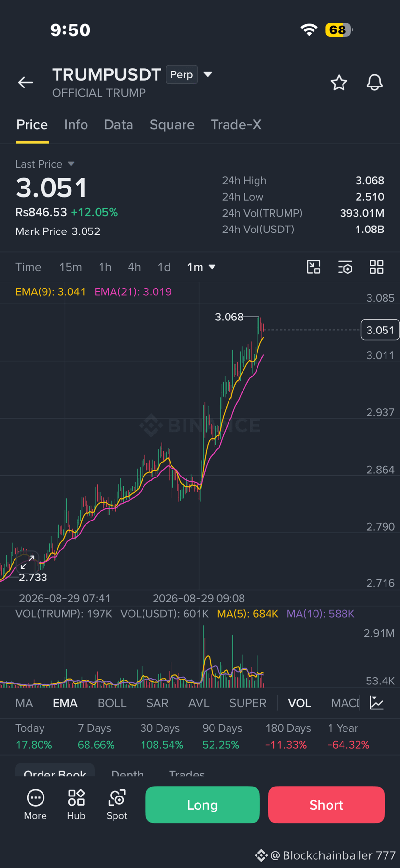Screen dimensions: 400x868
Task: Select the EMA indicator
Action: pos(65,703)
